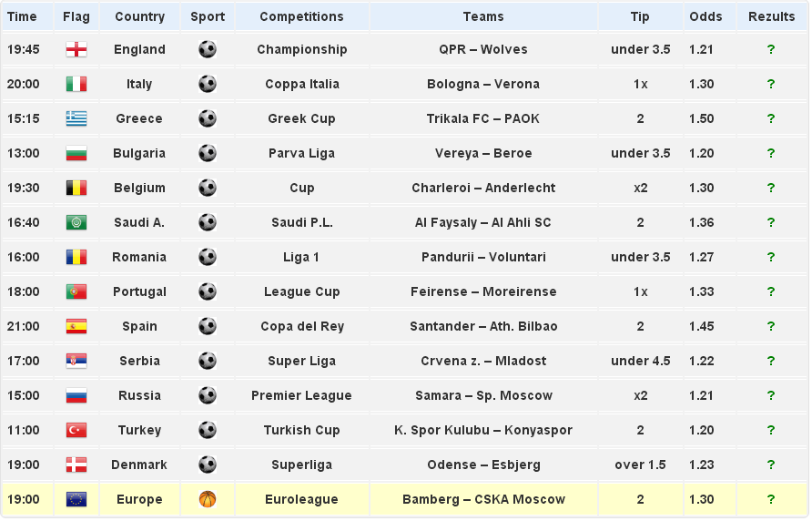Click the Rezults column header
Image resolution: width=812 pixels, height=521 pixels.
point(771,16)
